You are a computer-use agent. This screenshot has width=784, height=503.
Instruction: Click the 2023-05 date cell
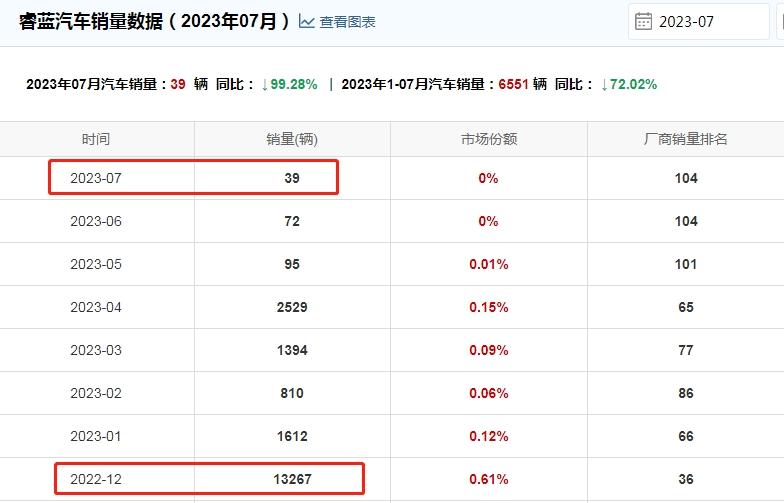pyautogui.click(x=96, y=264)
